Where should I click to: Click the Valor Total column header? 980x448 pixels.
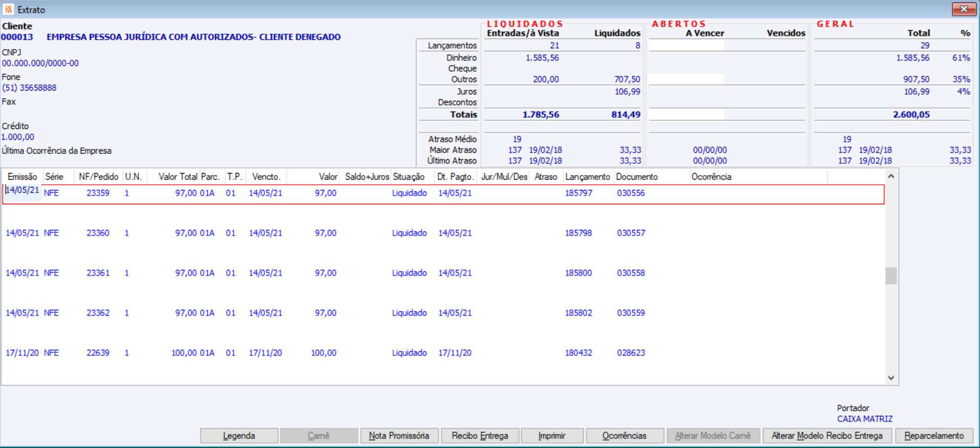pos(177,177)
